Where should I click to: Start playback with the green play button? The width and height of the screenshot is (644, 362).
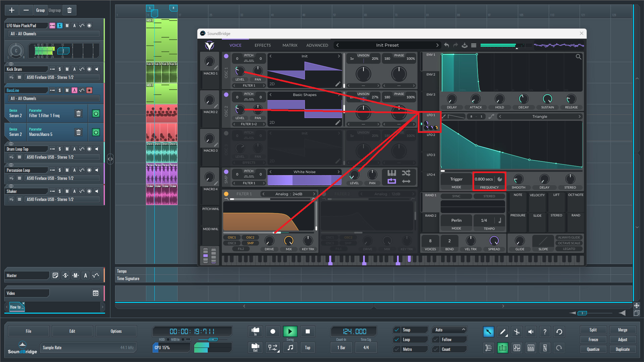290,331
